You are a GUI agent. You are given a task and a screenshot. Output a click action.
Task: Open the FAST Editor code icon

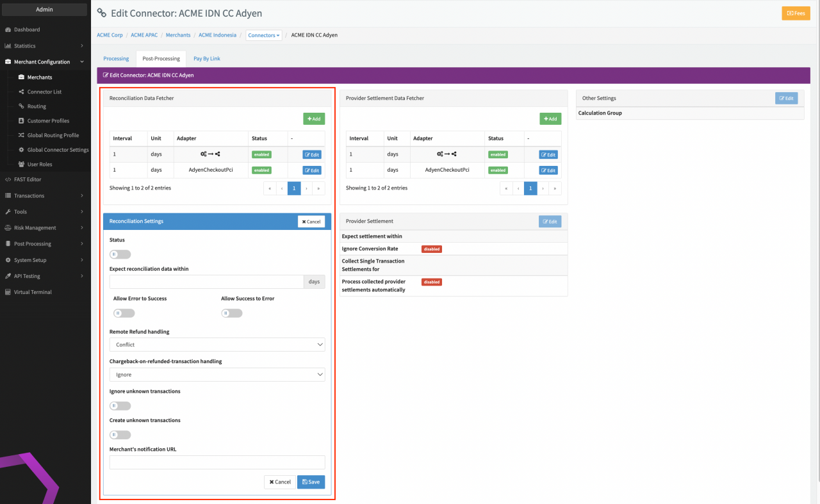click(8, 179)
